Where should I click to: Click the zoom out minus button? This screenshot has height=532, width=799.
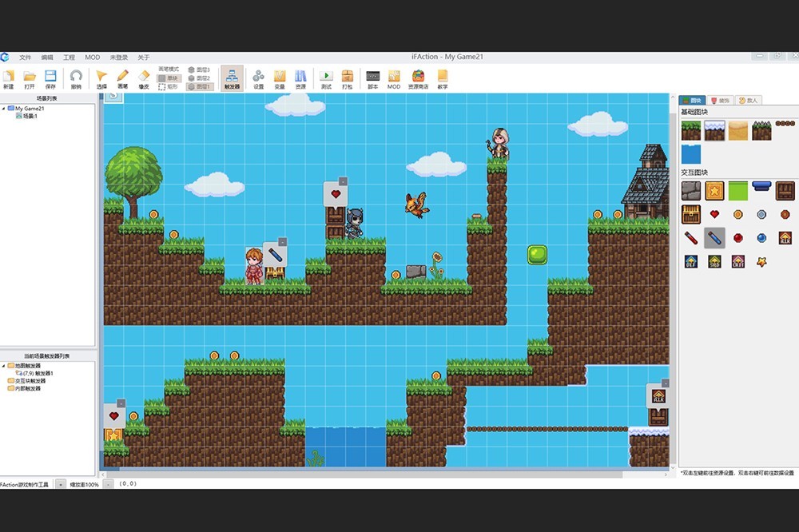(x=106, y=485)
